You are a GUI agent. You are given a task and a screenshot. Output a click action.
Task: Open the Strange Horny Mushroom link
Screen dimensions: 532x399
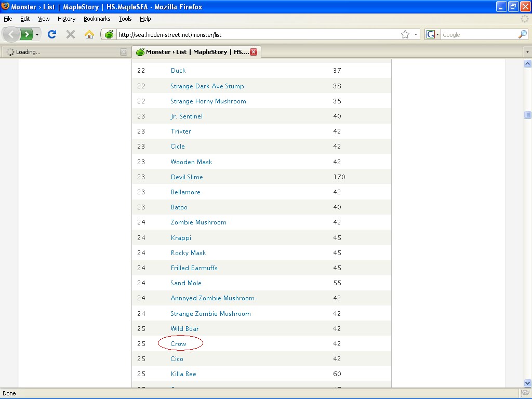click(208, 101)
